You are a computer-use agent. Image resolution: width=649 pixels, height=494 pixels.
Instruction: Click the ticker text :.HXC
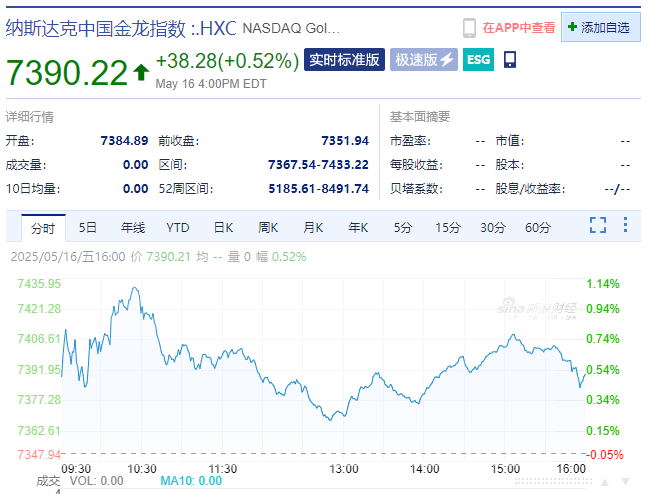click(x=214, y=29)
